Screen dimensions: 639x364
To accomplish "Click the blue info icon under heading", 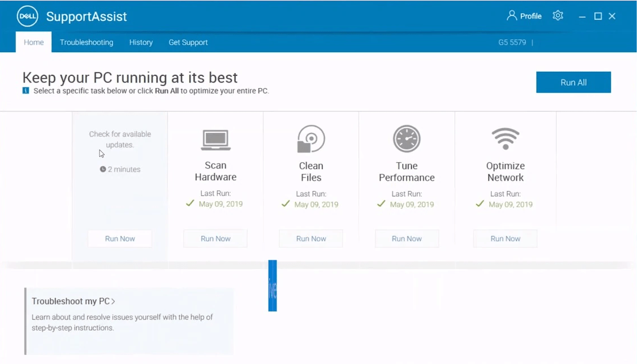I will click(x=25, y=90).
